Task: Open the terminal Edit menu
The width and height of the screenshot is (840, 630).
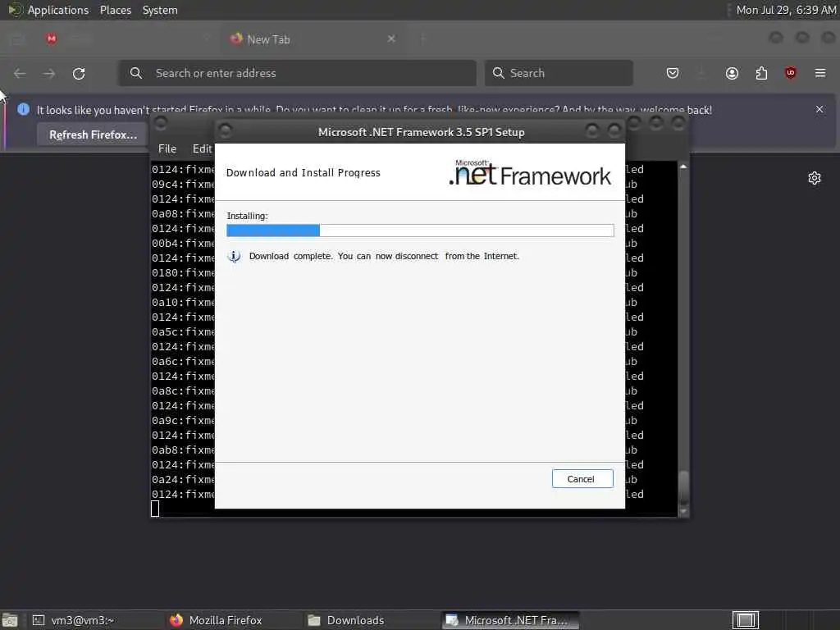Action: (x=202, y=149)
